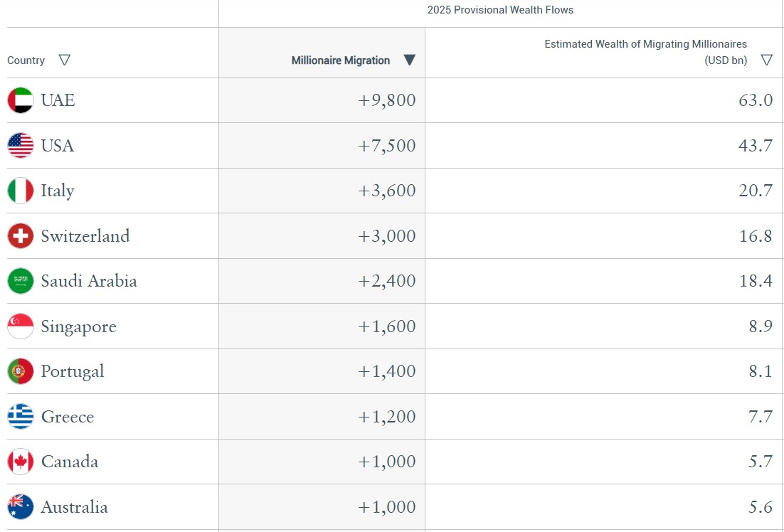This screenshot has height=532, width=784.
Task: Click the Saudi Arabia flag icon
Action: 21,281
